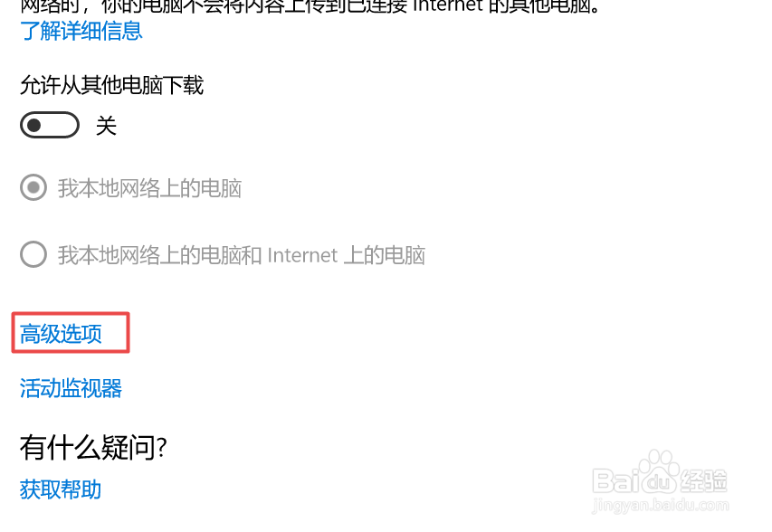Click the 获取帮助 link

tap(61, 489)
